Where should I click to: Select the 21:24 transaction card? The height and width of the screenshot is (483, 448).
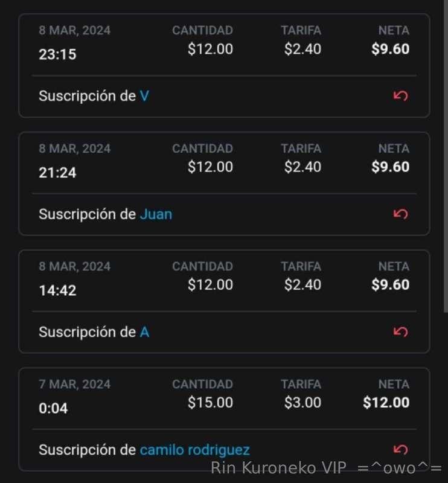[224, 184]
